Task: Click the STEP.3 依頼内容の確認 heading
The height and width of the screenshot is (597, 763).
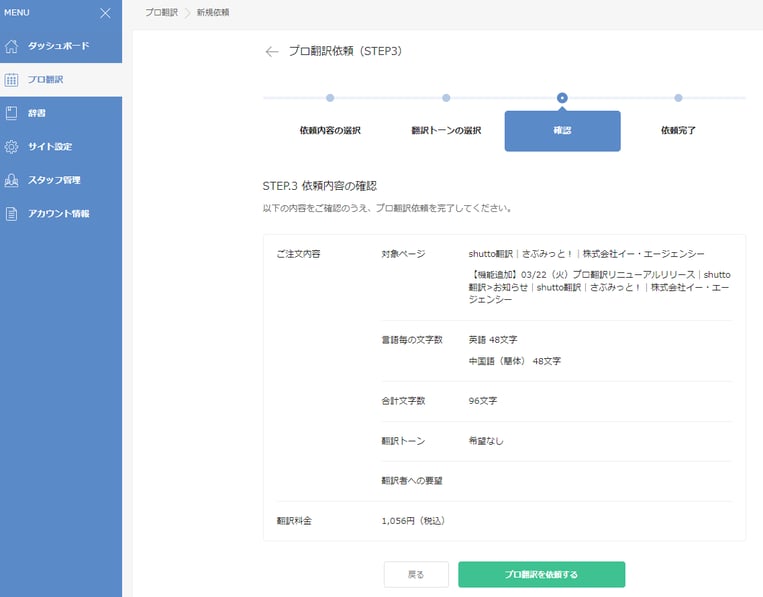Action: coord(320,186)
